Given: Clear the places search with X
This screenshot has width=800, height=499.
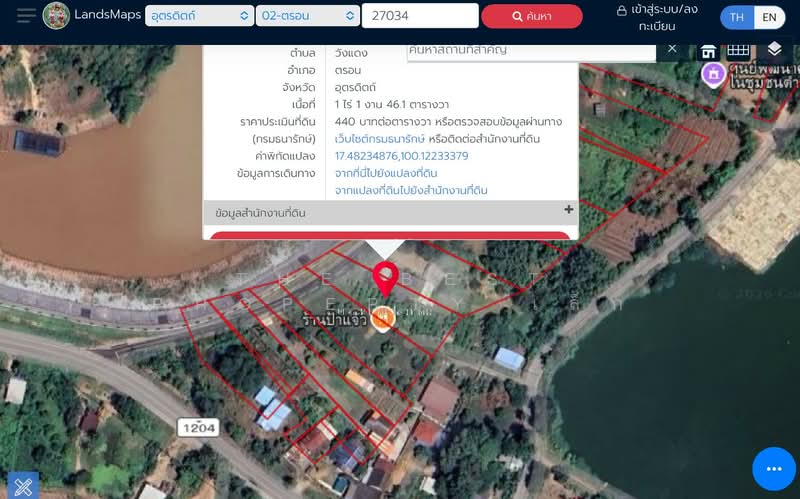Looking at the screenshot, I should (672, 49).
